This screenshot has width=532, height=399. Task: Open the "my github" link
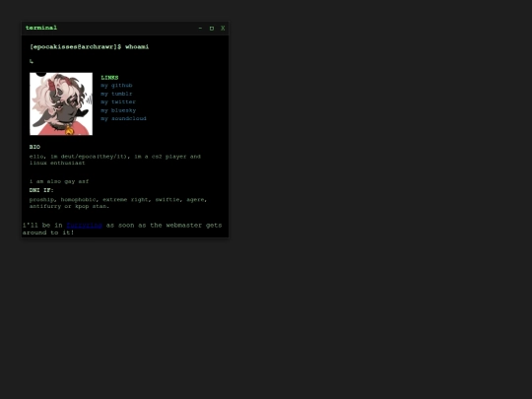pyautogui.click(x=116, y=86)
